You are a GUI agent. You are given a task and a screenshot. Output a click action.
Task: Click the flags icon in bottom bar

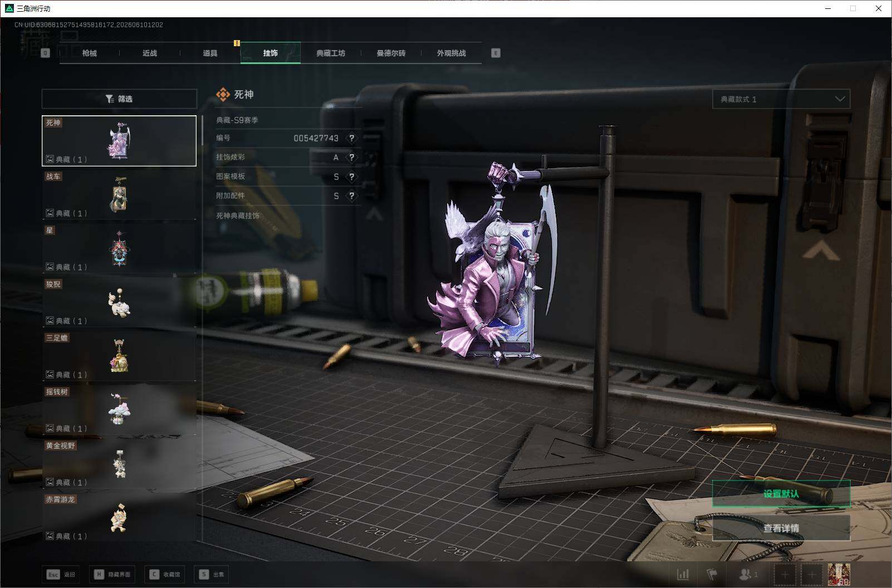pos(712,574)
